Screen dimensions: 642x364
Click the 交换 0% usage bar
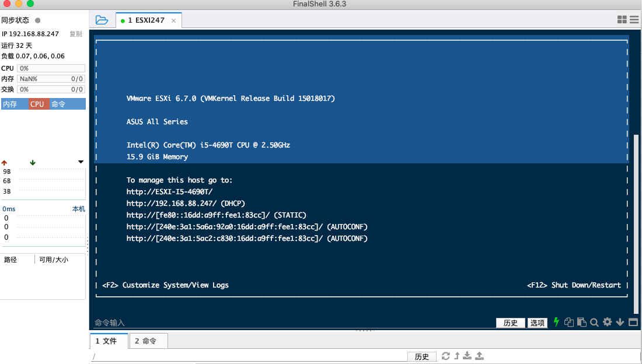coord(51,89)
